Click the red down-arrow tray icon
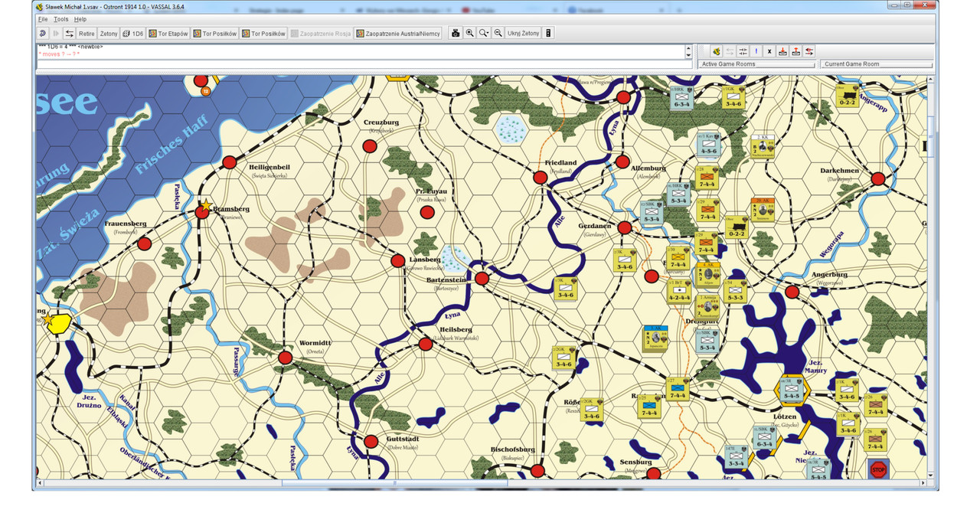The height and width of the screenshot is (526, 980). [x=783, y=51]
